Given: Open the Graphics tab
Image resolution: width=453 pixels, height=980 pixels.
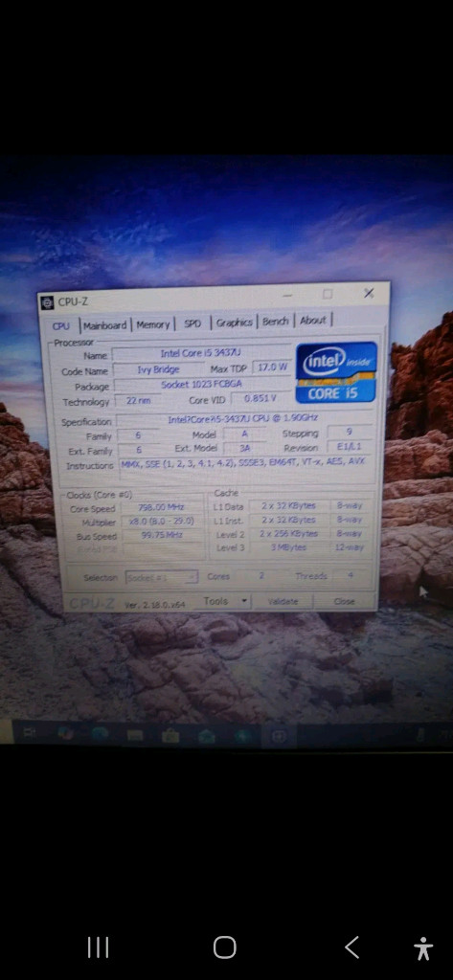Looking at the screenshot, I should 234,323.
